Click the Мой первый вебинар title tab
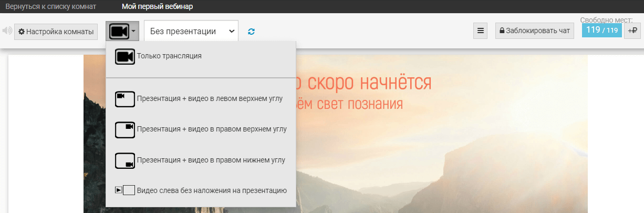Screen dimensions: 644x213 coord(157,7)
